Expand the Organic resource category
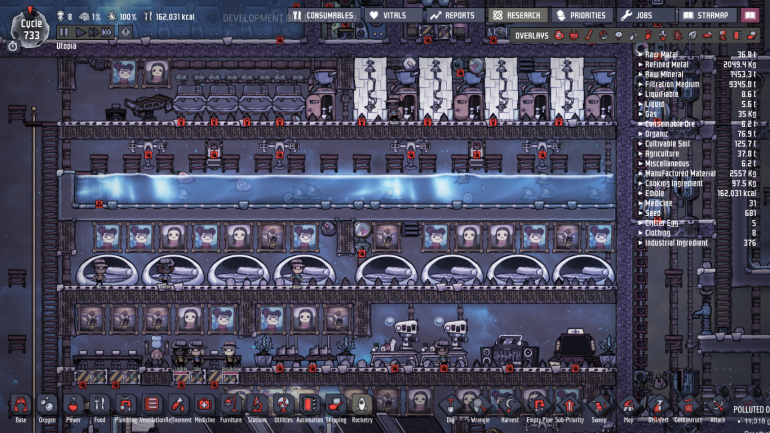The image size is (770, 433). [697, 134]
